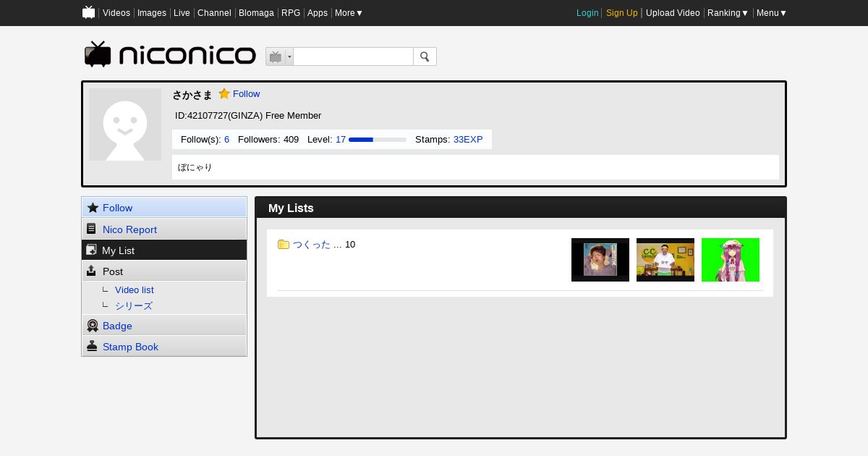The height and width of the screenshot is (456, 868).
Task: Expand the Ranking dropdown
Action: coord(728,13)
